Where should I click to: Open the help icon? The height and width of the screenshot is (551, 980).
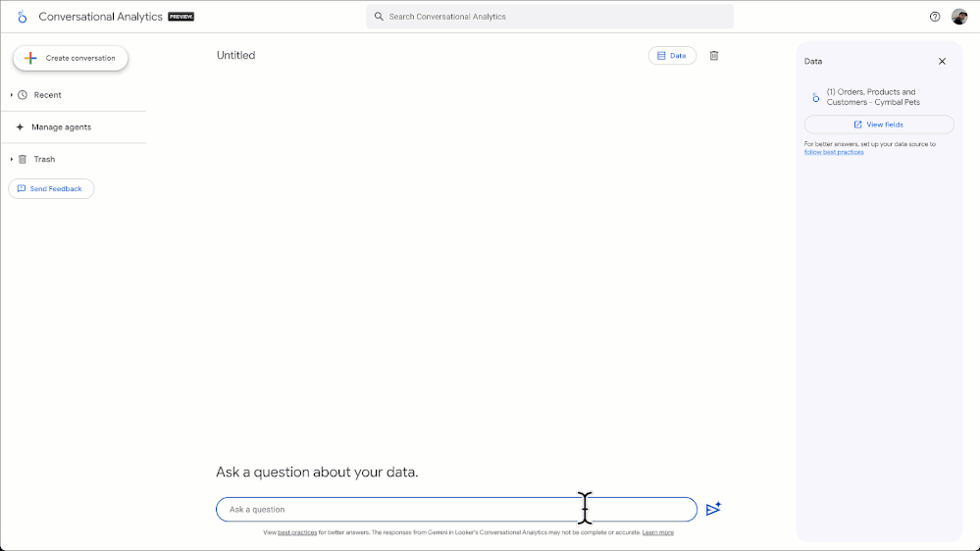click(x=934, y=17)
